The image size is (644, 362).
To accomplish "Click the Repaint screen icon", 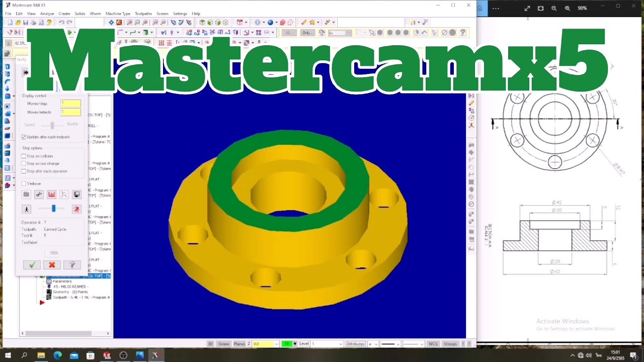I will click(x=119, y=22).
